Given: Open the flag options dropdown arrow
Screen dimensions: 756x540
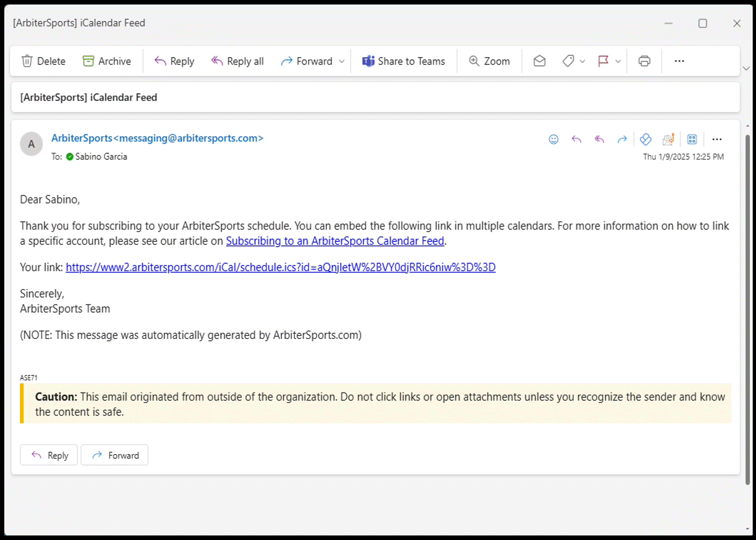Looking at the screenshot, I should [x=618, y=61].
